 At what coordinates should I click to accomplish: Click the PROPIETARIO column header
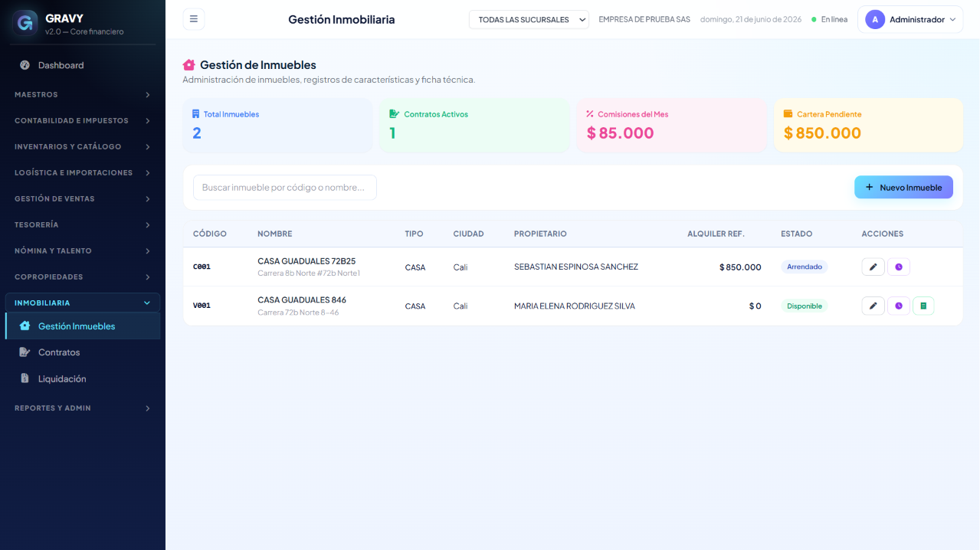click(540, 234)
